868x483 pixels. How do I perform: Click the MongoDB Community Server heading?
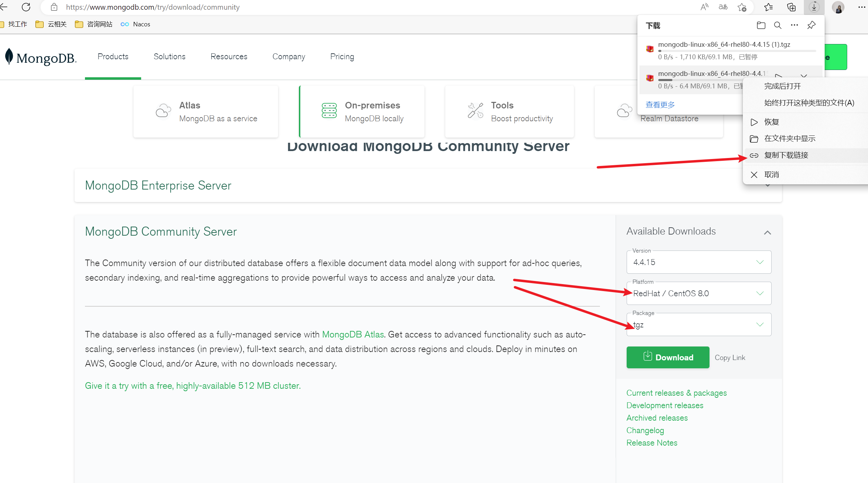(x=161, y=231)
